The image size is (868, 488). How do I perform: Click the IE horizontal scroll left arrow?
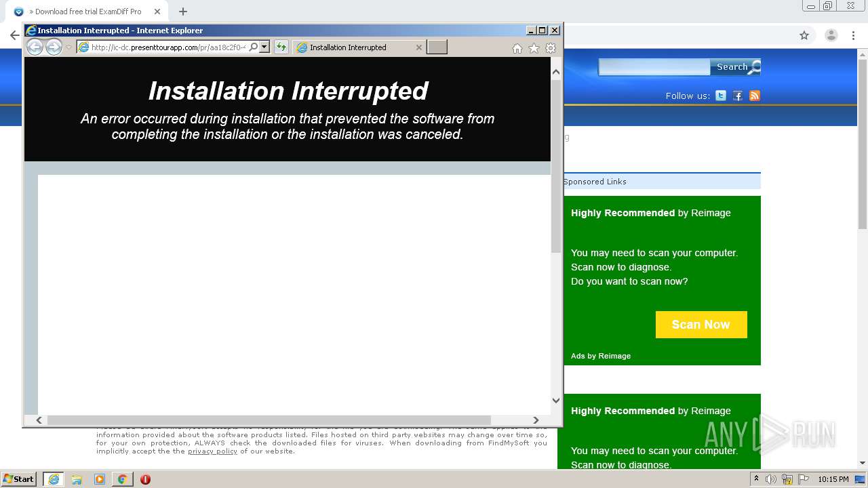[39, 420]
